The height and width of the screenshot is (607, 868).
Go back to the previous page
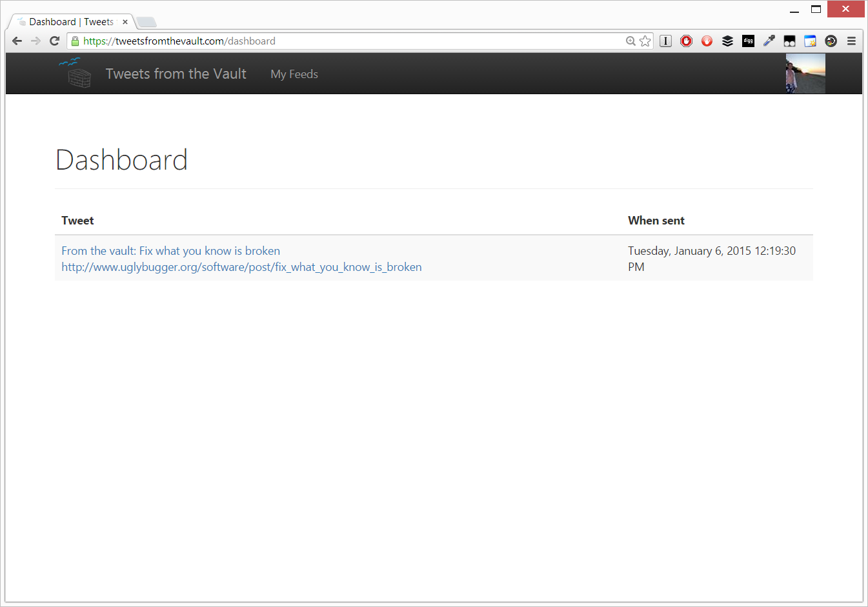(17, 41)
